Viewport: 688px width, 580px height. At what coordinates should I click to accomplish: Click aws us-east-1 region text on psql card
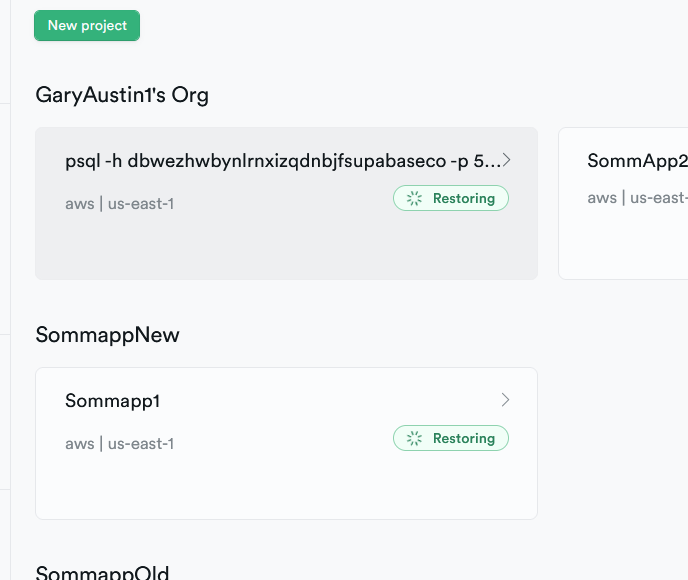(x=120, y=204)
